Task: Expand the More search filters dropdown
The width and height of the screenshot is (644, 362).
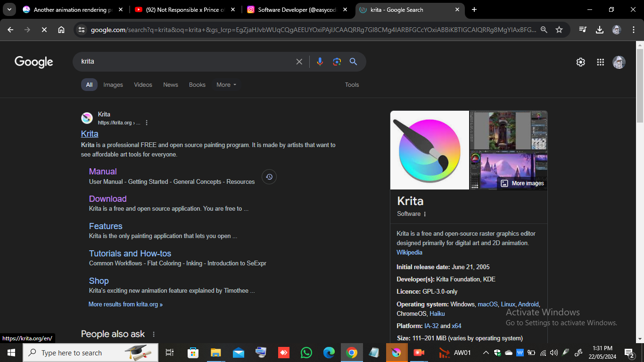Action: pyautogui.click(x=226, y=85)
